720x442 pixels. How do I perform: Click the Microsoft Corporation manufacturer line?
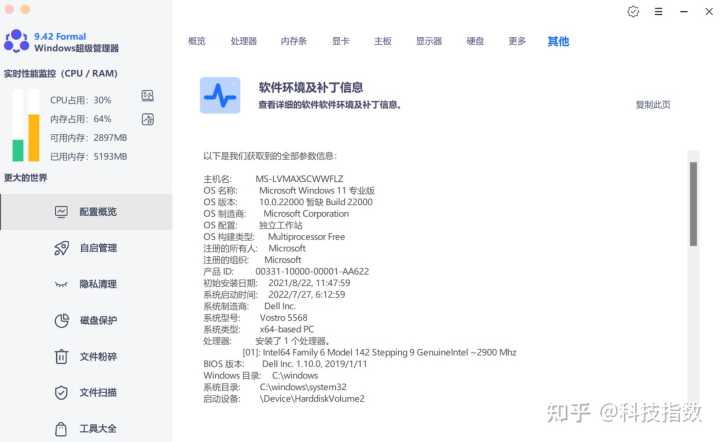306,213
